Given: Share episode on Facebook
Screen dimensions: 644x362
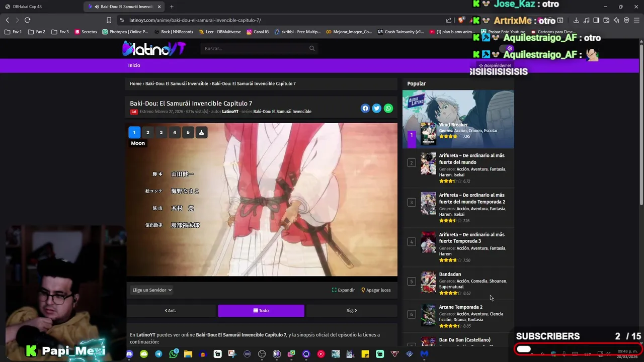Looking at the screenshot, I should click(365, 108).
